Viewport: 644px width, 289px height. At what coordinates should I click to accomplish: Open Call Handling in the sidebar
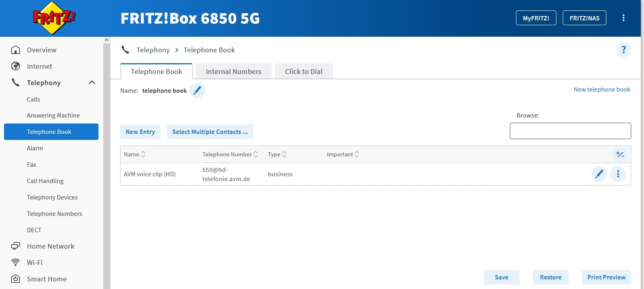[x=45, y=181]
